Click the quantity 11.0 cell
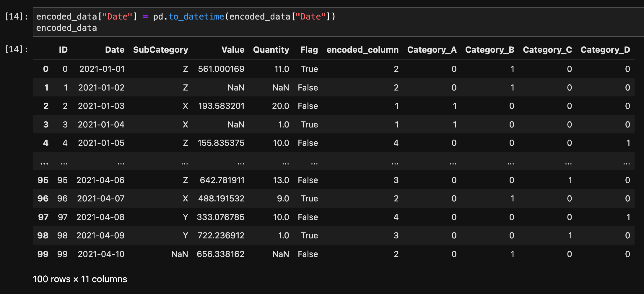This screenshot has width=644, height=294. [x=282, y=69]
